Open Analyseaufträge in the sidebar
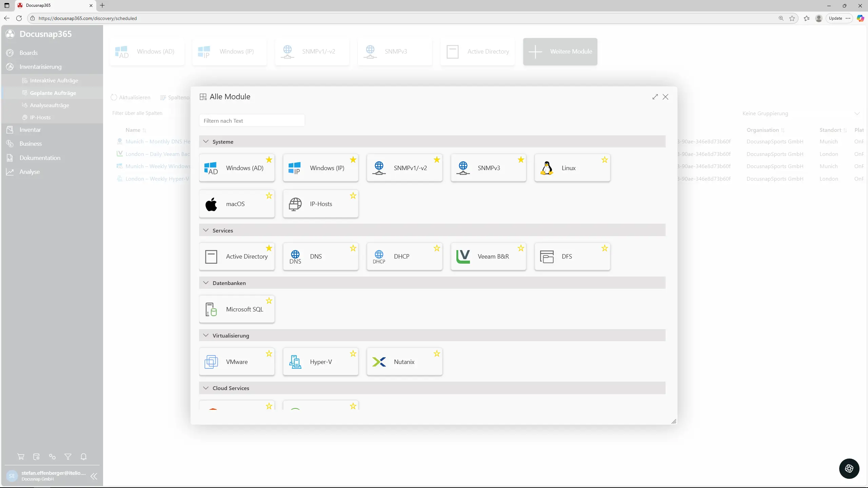Viewport: 868px width, 488px height. pos(50,105)
